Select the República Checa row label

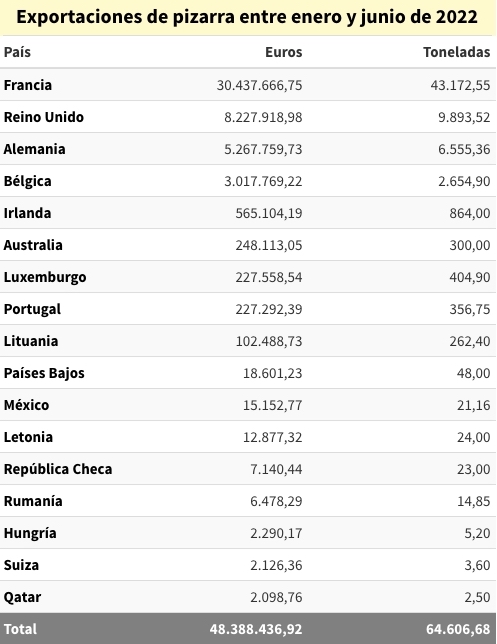(x=58, y=469)
